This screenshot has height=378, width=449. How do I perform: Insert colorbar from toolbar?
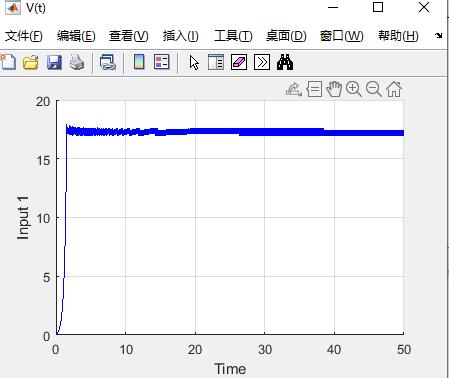(x=139, y=62)
